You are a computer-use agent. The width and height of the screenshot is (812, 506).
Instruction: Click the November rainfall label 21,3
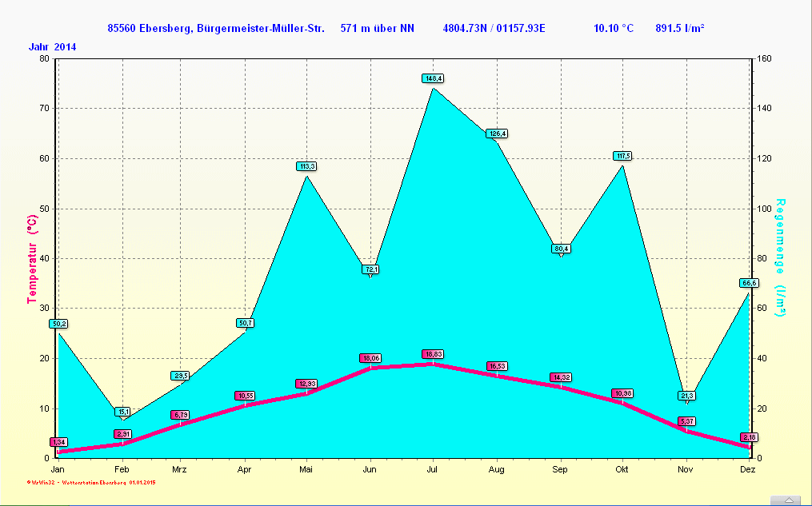pyautogui.click(x=686, y=396)
